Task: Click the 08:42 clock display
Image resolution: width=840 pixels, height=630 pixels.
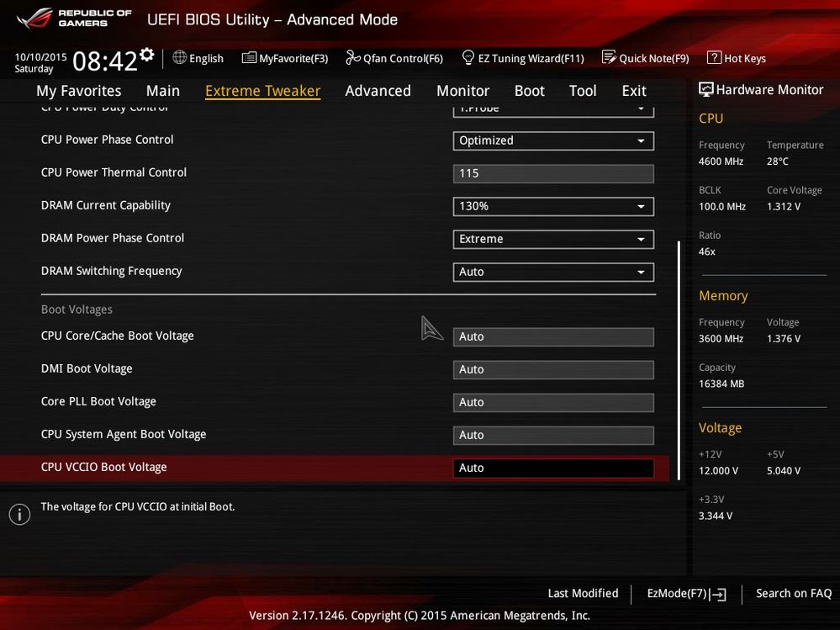Action: click(105, 61)
